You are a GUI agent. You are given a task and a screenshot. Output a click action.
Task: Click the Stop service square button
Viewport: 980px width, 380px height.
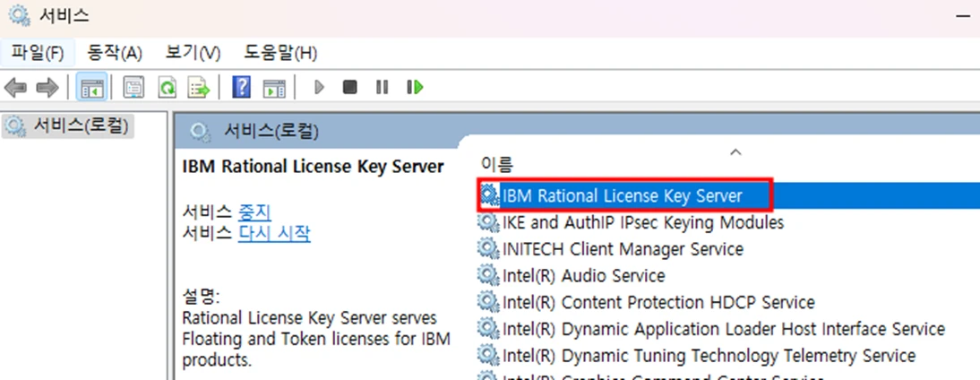tap(350, 88)
